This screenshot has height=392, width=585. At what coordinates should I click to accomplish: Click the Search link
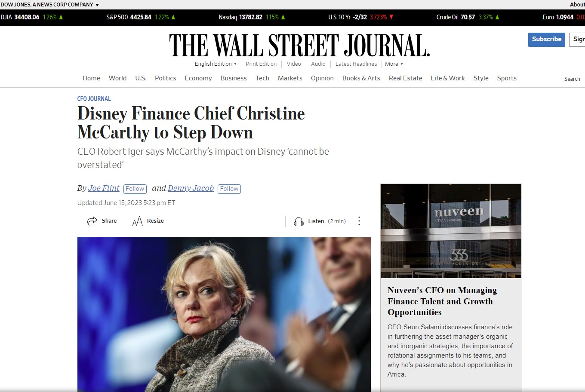tap(572, 79)
